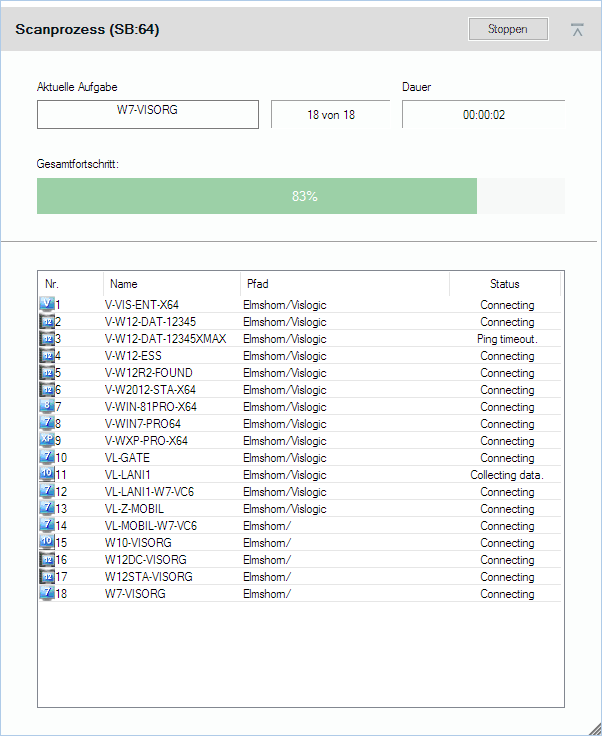
Task: Click the XP icon for V-WXP-PRO-X64
Action: click(47, 440)
